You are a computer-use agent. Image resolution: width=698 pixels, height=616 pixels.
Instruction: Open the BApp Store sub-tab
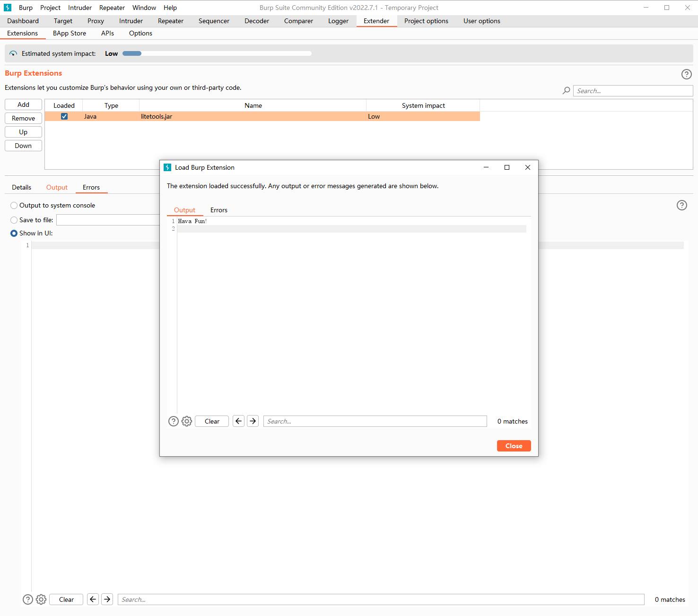70,33
